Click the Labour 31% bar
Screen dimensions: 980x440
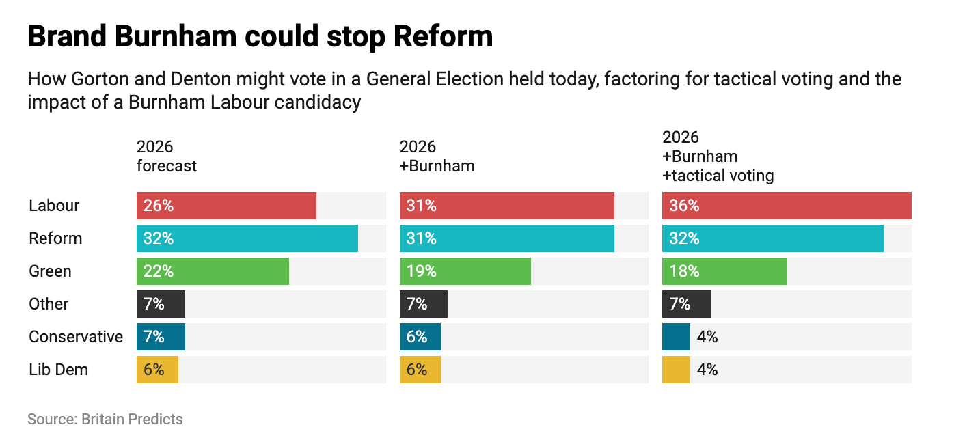(506, 206)
